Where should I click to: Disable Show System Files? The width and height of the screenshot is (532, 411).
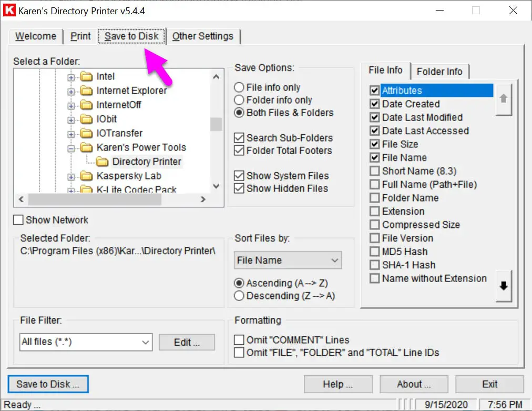[x=282, y=175]
